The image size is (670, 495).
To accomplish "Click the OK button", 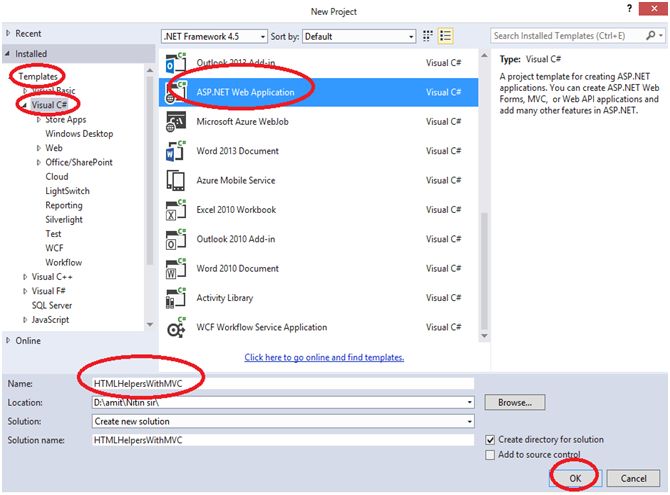I will (x=575, y=478).
